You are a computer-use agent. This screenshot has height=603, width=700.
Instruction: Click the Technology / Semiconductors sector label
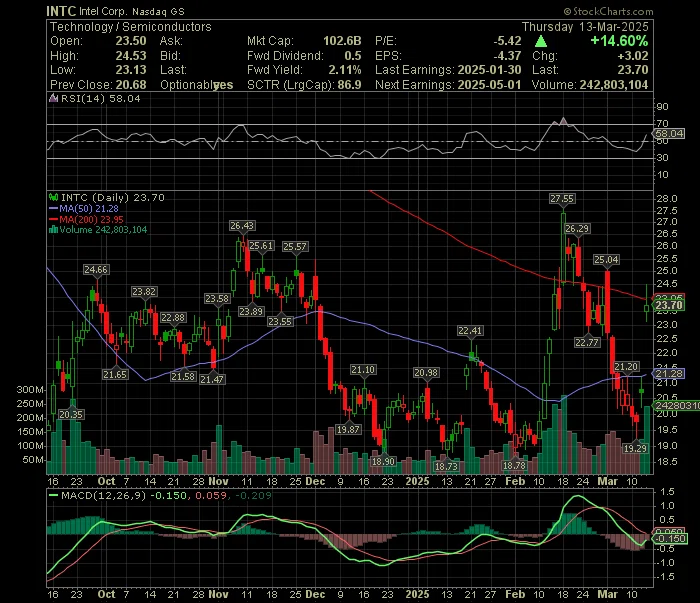coord(130,27)
